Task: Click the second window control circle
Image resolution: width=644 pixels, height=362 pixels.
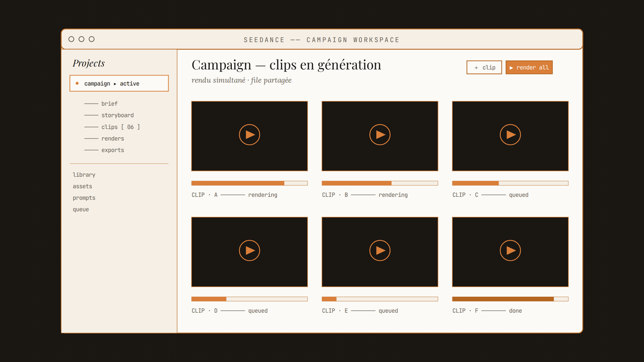Action: coord(82,39)
